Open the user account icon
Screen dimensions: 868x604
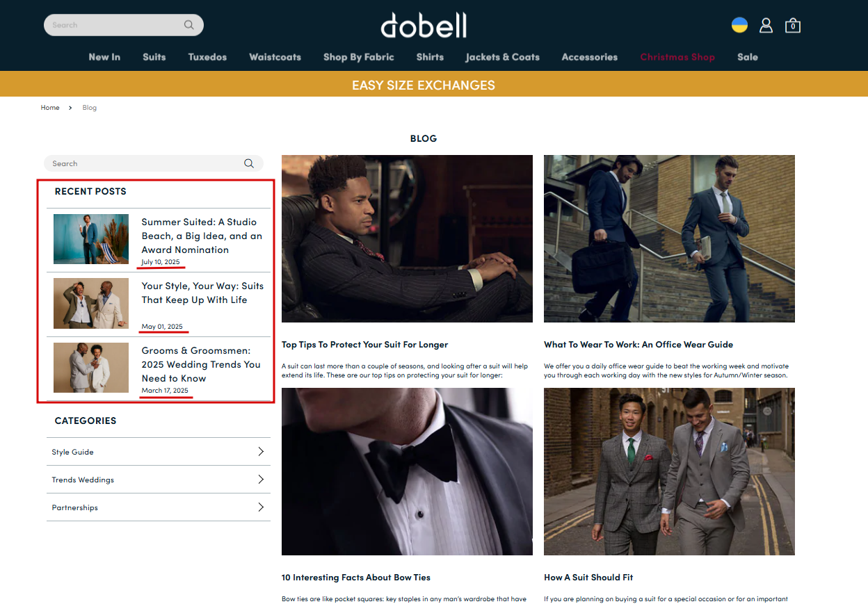click(x=766, y=26)
